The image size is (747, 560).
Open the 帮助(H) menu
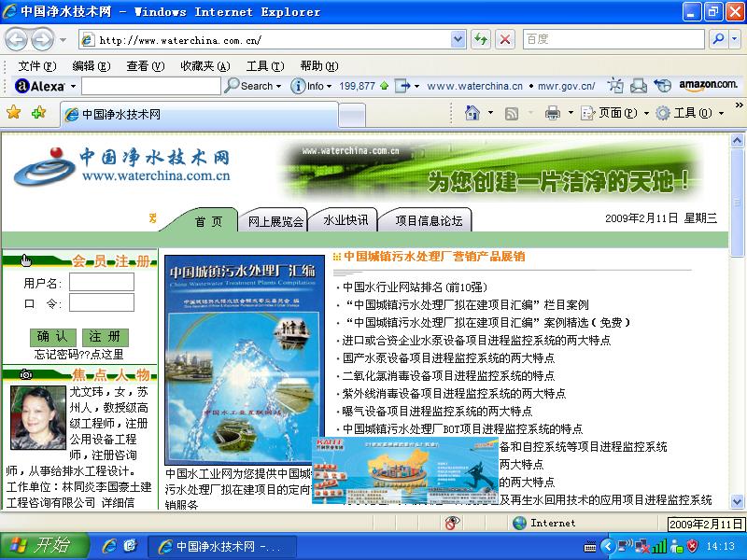click(319, 65)
